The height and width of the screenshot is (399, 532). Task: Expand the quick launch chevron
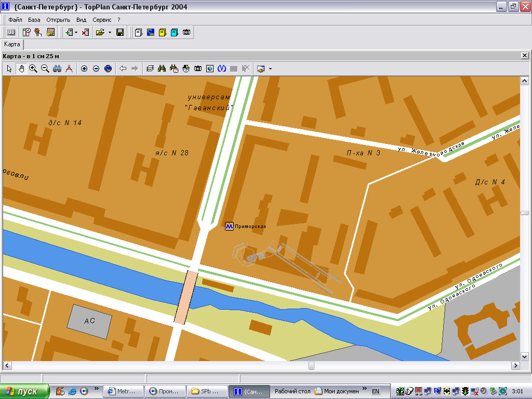tap(96, 389)
